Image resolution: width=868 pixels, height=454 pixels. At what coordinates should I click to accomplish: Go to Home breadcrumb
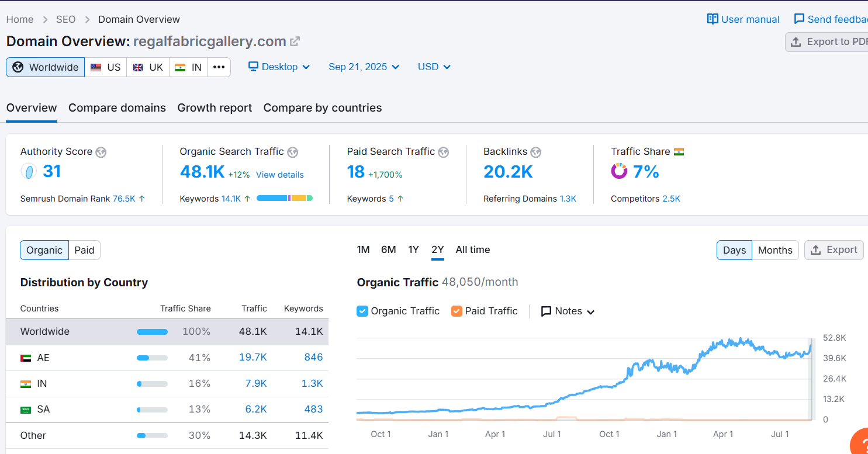(x=20, y=19)
